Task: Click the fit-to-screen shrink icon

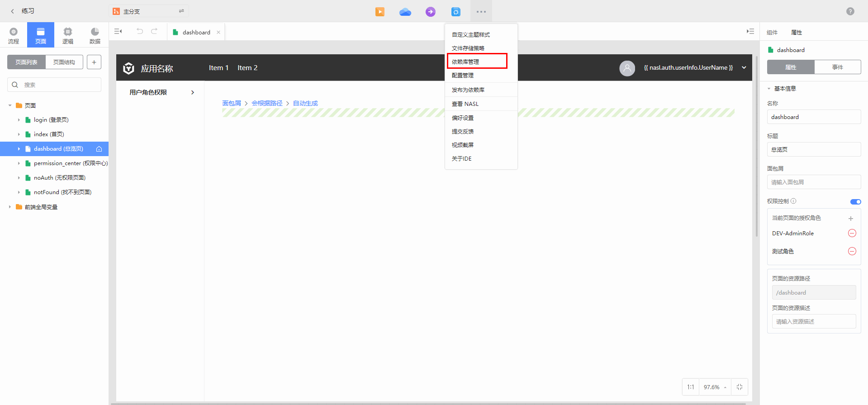Action: [x=740, y=387]
